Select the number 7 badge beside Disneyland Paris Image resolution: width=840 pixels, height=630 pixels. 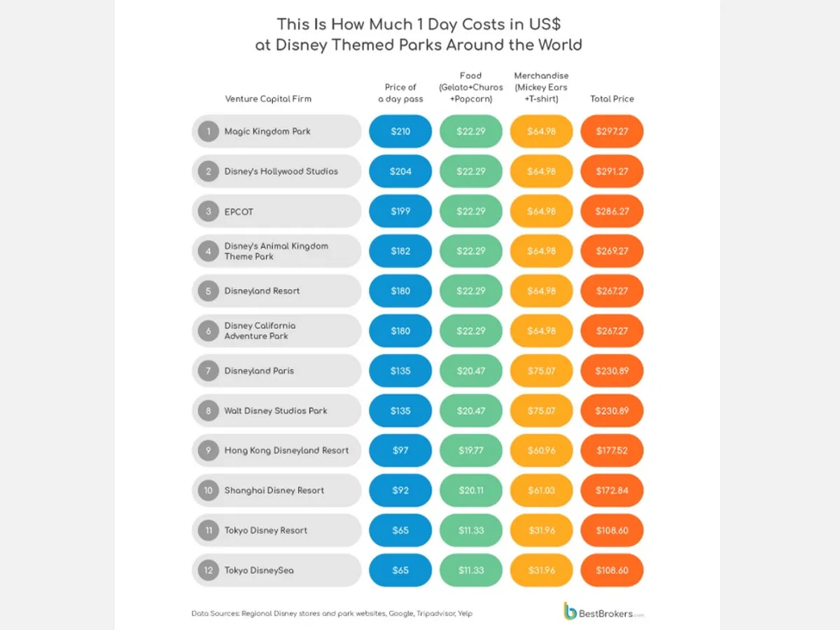coord(208,371)
